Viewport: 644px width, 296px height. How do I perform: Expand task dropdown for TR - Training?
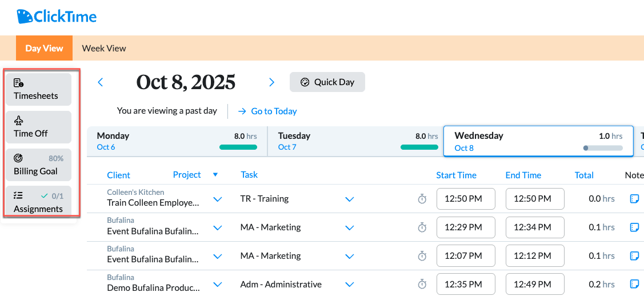pos(350,199)
